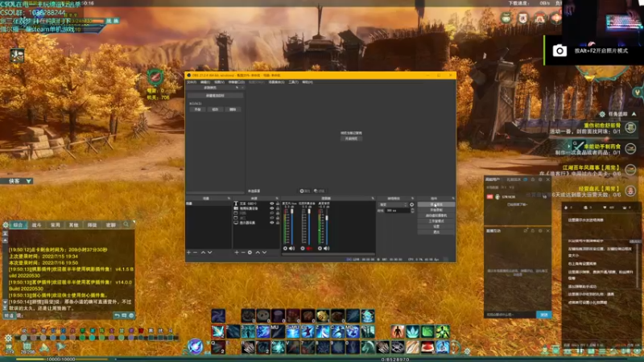Remove selected source with the minus icon

tap(243, 252)
